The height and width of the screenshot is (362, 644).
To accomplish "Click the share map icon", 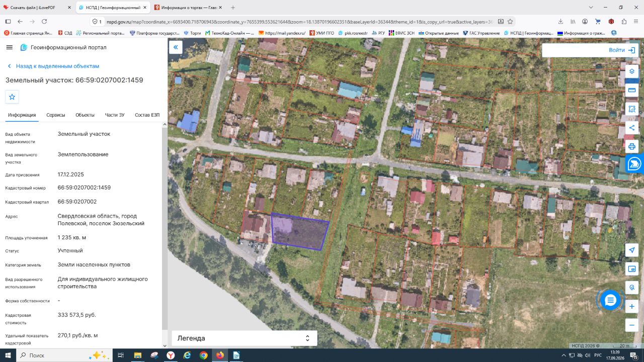I will pos(632,128).
